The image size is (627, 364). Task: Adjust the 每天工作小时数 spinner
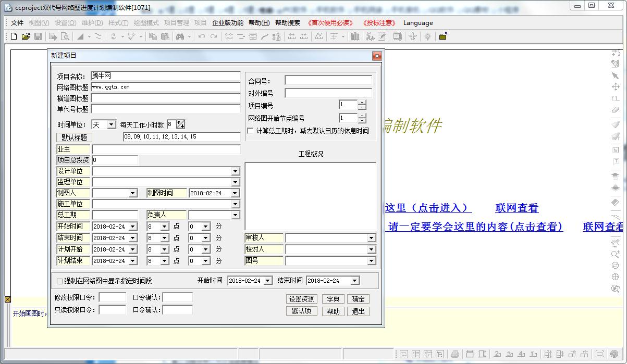pos(180,124)
